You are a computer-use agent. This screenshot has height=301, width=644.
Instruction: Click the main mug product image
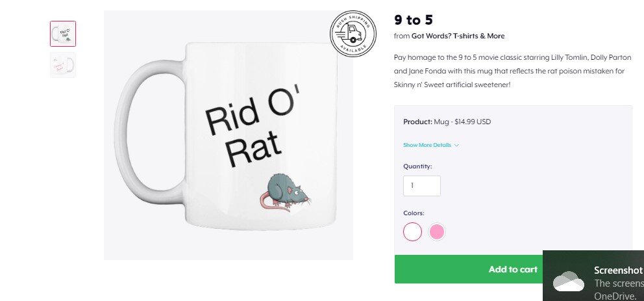coord(228,135)
